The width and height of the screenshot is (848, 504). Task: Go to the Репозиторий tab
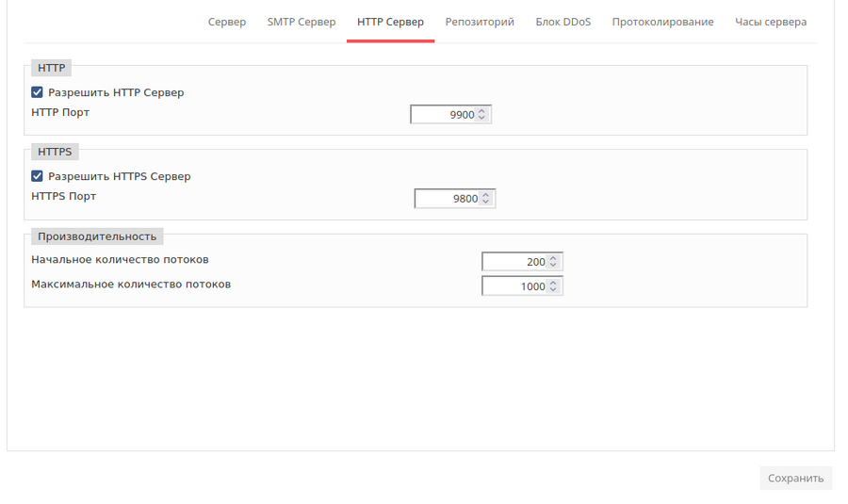(x=480, y=22)
